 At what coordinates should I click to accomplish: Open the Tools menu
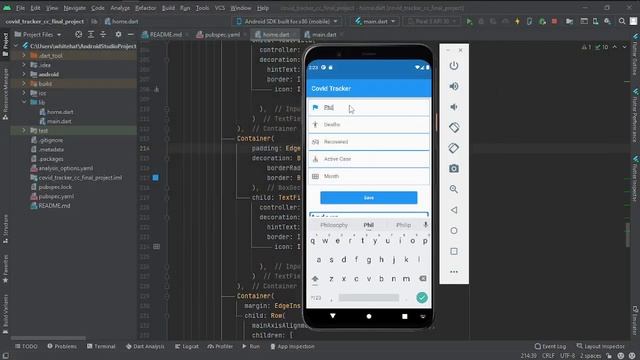click(202, 8)
